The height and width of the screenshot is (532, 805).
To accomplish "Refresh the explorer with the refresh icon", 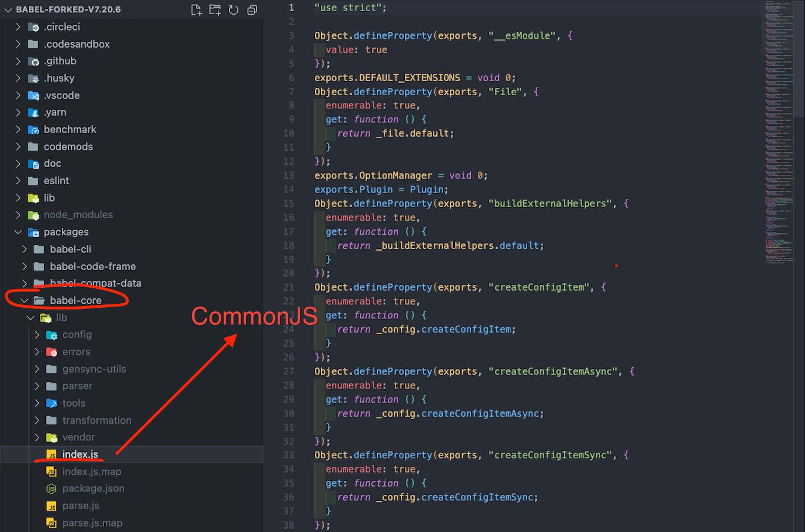I will pyautogui.click(x=234, y=10).
